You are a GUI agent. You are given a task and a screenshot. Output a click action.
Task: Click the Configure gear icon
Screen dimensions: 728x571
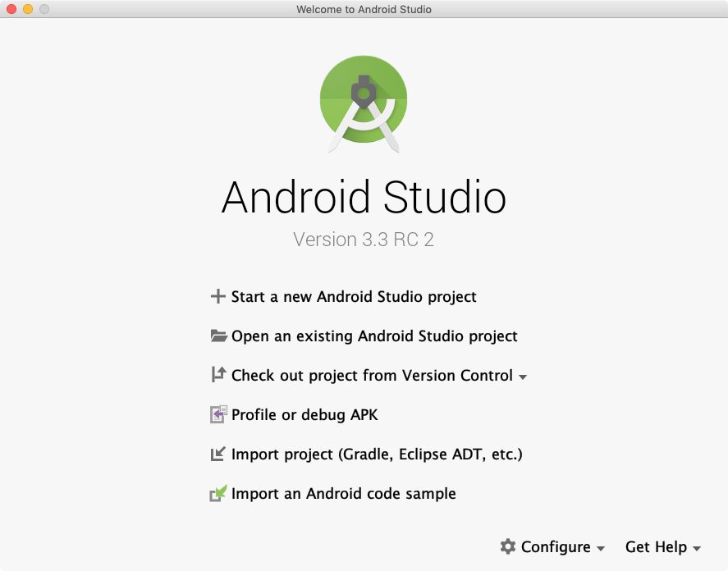(x=509, y=546)
